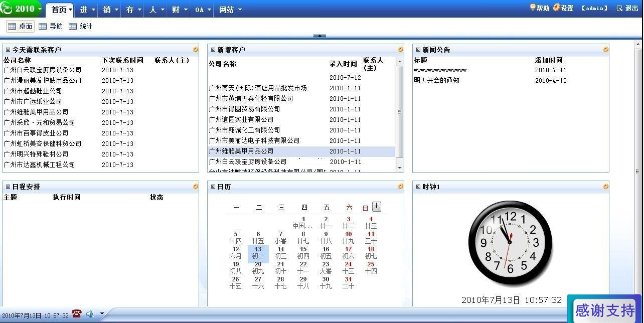644x323 pixels.
Task: Open the 帮助 help lightbulb icon
Action: click(x=533, y=8)
